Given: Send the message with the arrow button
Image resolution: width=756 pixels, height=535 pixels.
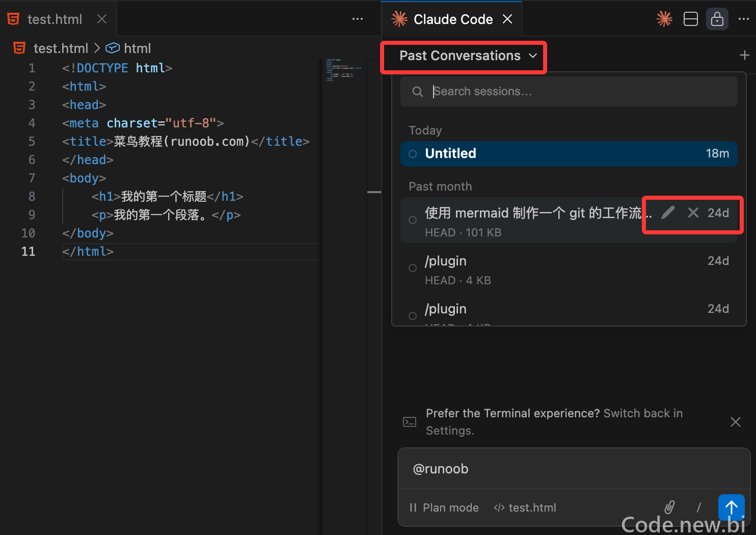Looking at the screenshot, I should coord(732,507).
